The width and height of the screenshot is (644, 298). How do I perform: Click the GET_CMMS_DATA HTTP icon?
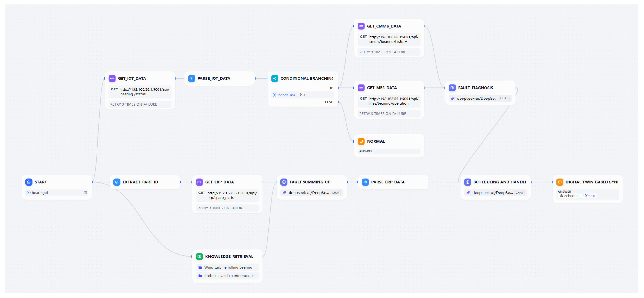coord(361,26)
